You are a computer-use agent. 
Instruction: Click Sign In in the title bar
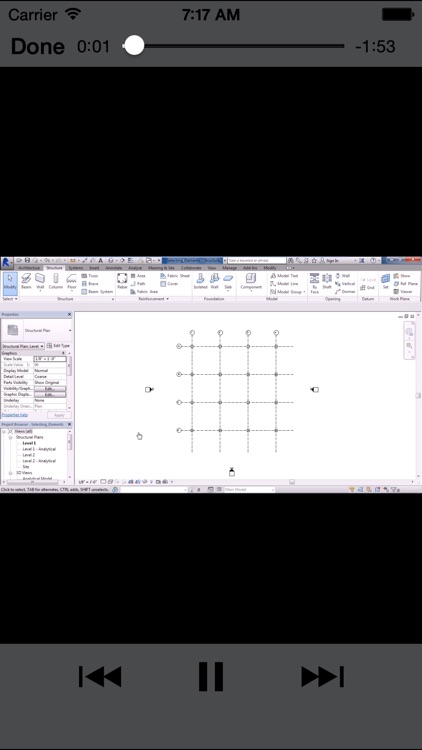[332, 261]
